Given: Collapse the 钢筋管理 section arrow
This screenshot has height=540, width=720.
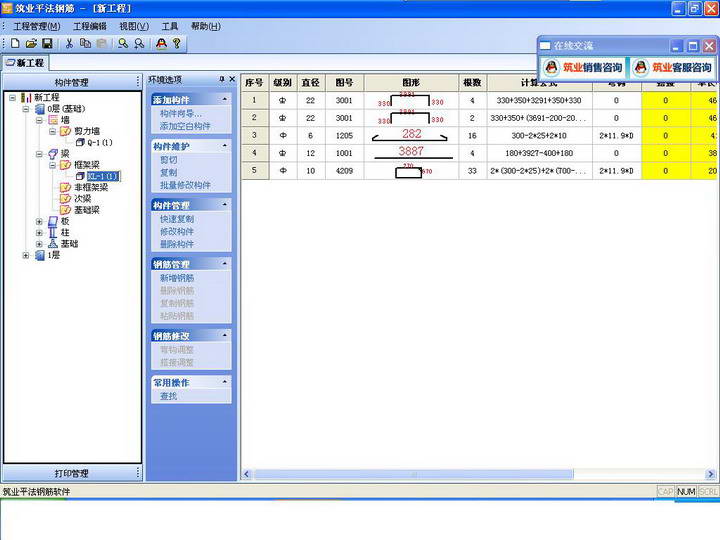Looking at the screenshot, I should pyautogui.click(x=225, y=264).
